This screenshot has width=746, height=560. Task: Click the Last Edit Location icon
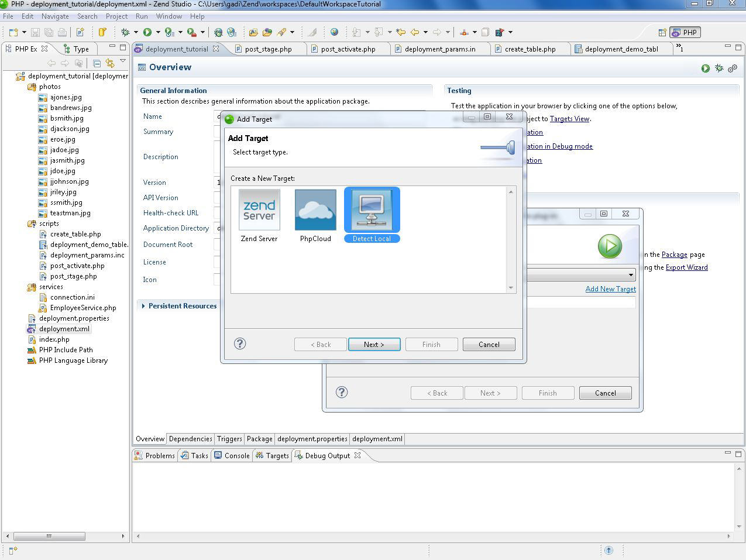point(401,32)
